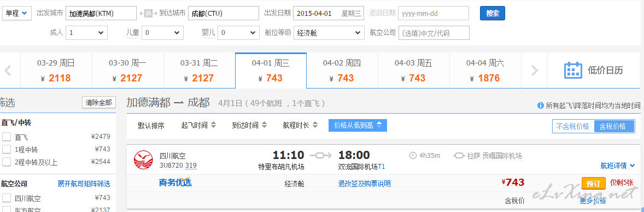Switch to 不含税价格 view
The image size is (644, 212).
pos(573,126)
